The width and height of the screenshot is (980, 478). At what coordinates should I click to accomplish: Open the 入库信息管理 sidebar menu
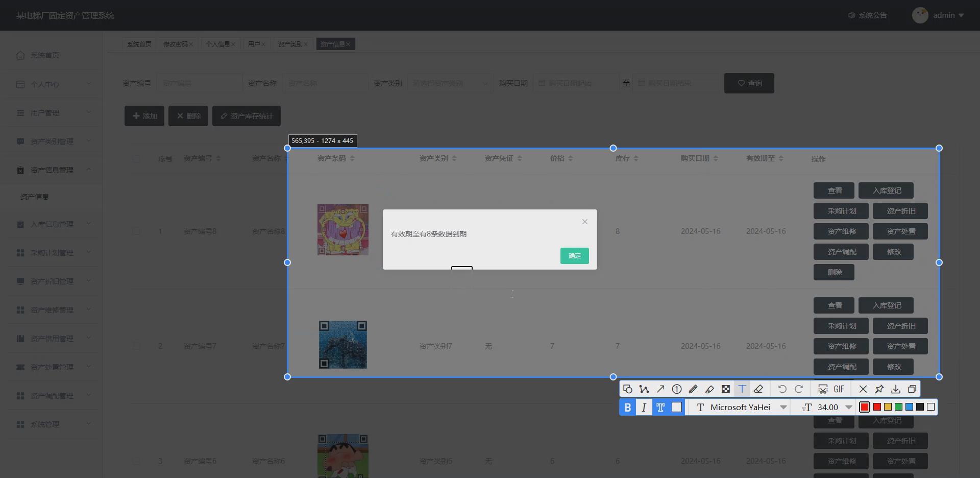pyautogui.click(x=51, y=224)
